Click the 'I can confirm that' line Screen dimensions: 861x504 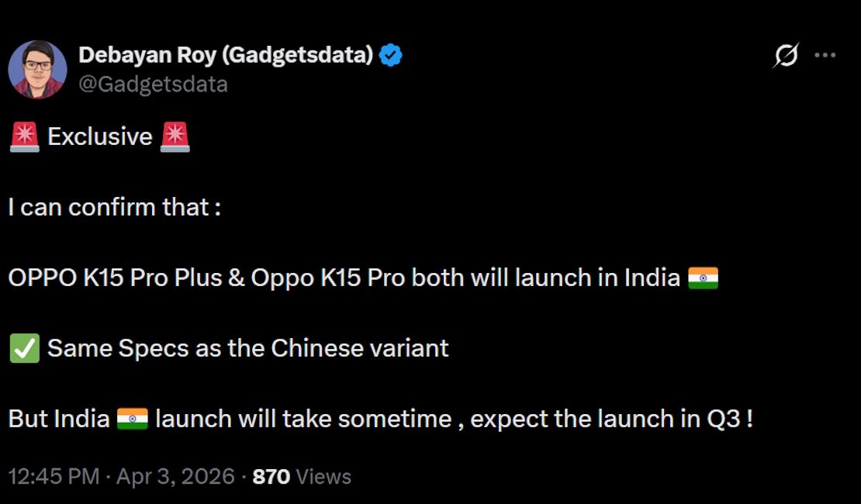[x=111, y=206]
